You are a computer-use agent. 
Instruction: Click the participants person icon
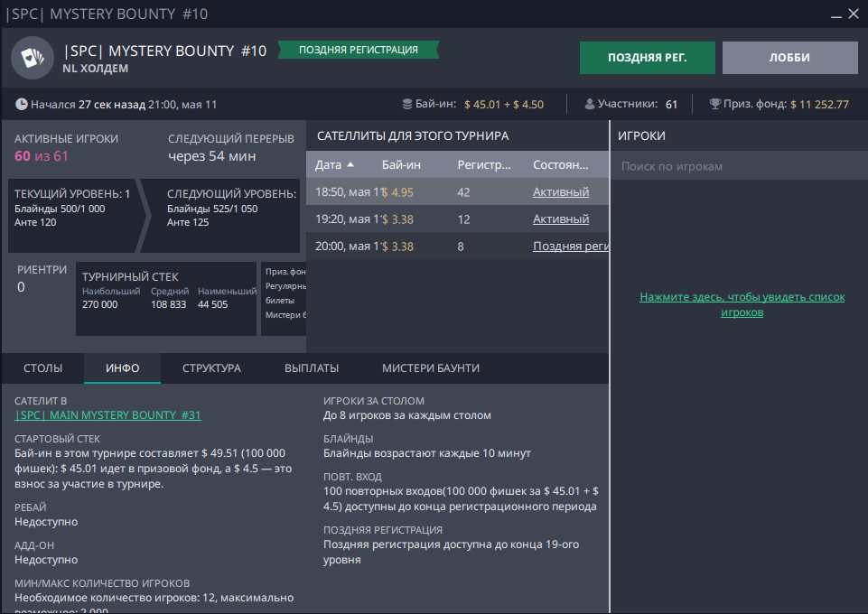(x=590, y=104)
